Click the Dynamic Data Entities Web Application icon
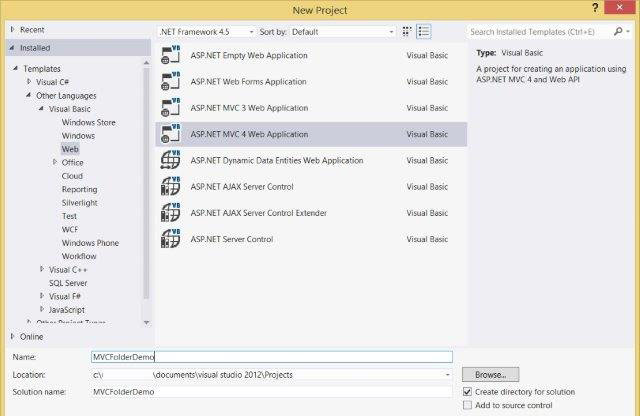Screen dimensions: 640x416 click(x=171, y=160)
